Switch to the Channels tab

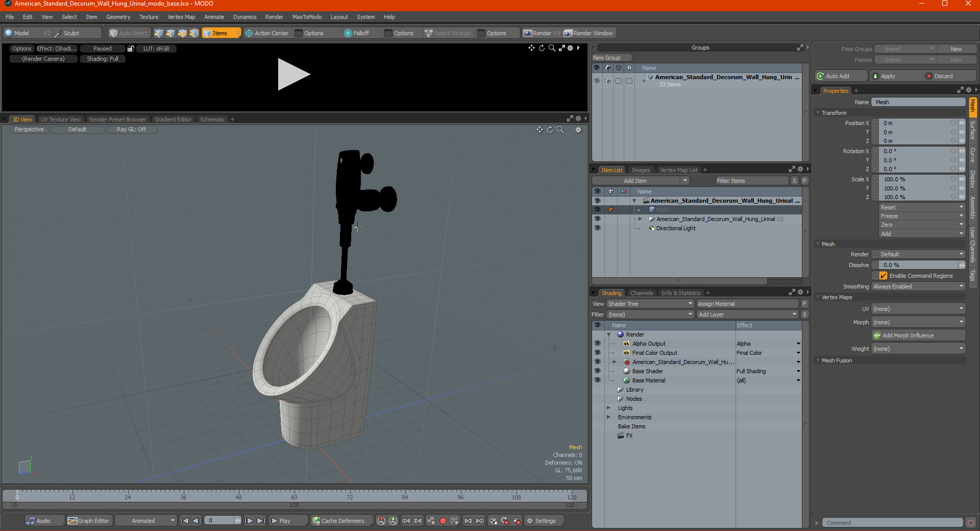pos(642,293)
